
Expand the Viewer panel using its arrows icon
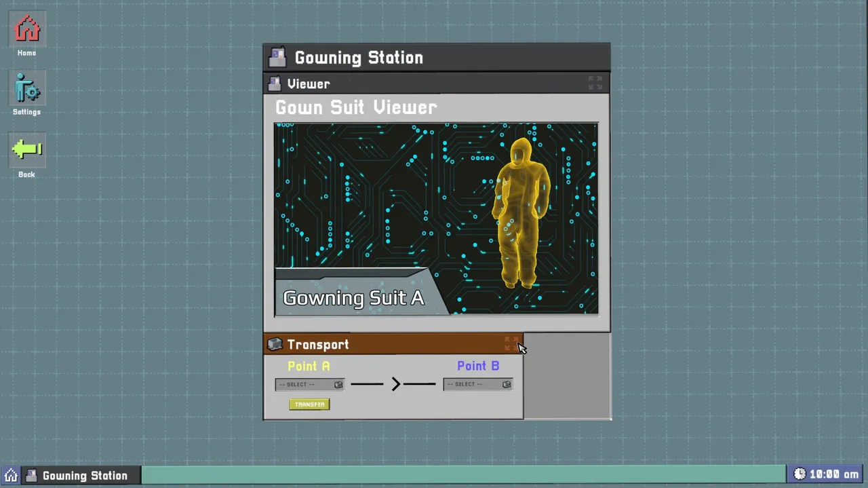click(595, 83)
